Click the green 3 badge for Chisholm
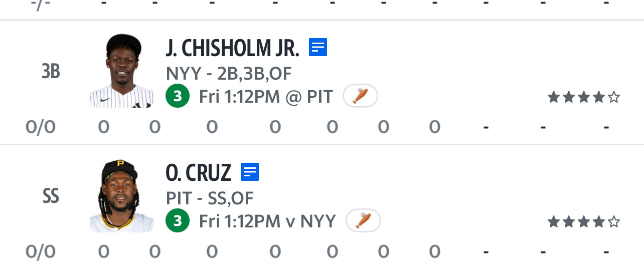The image size is (644, 268). (177, 96)
